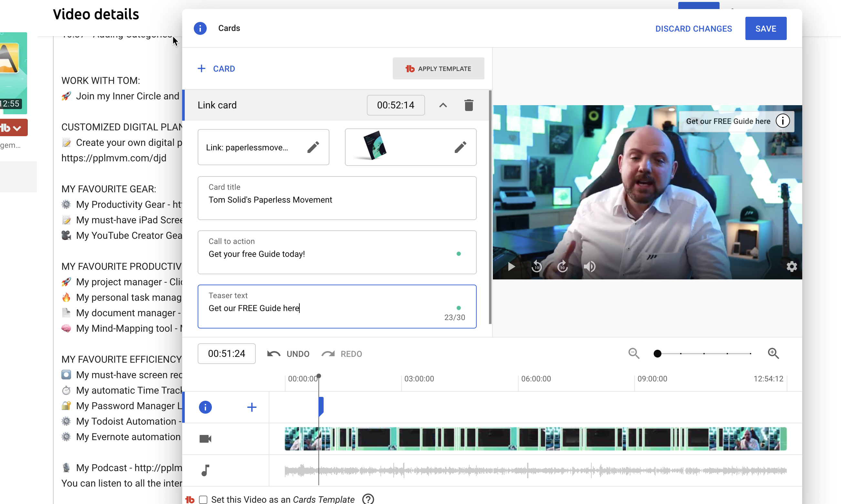Save the card changes

pos(765,28)
